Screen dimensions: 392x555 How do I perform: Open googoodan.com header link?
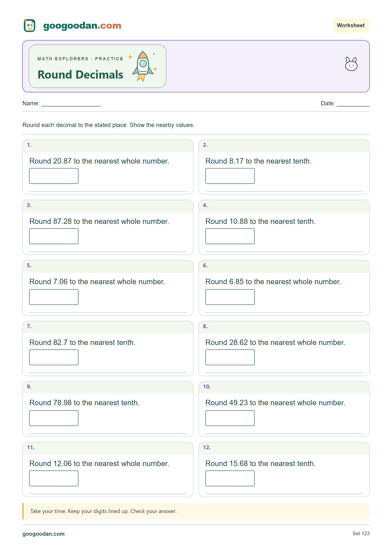[82, 25]
